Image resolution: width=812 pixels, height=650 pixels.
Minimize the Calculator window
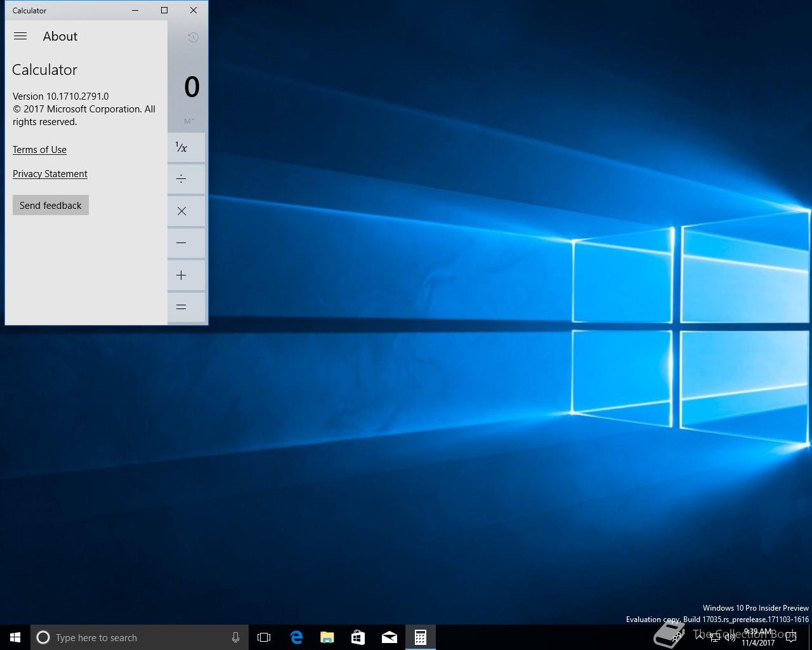(135, 10)
